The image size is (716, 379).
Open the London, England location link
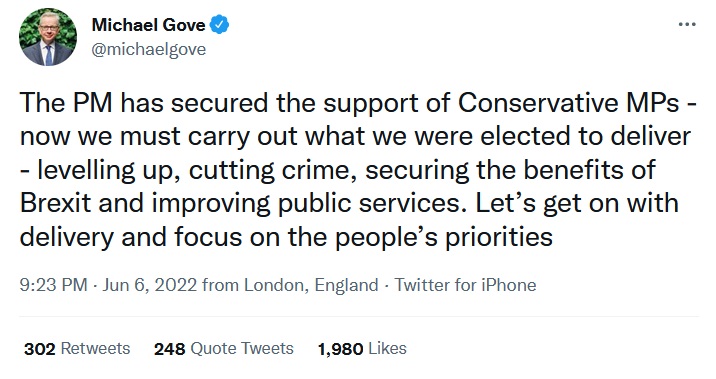[311, 285]
